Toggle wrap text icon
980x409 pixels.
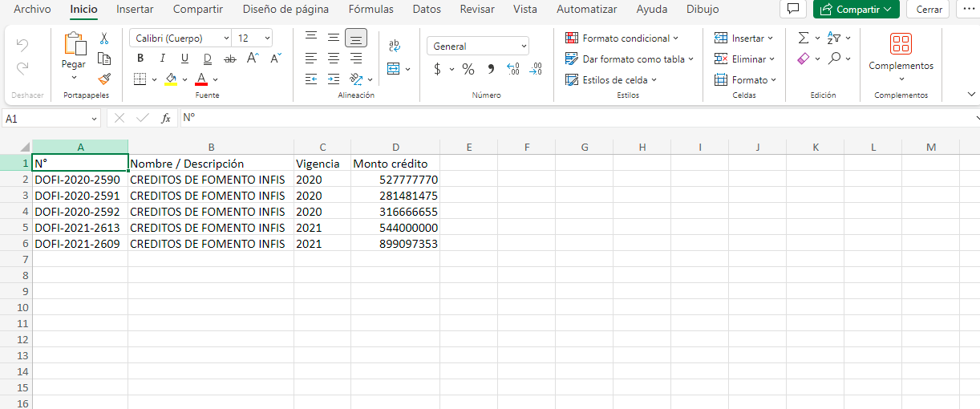click(x=394, y=46)
